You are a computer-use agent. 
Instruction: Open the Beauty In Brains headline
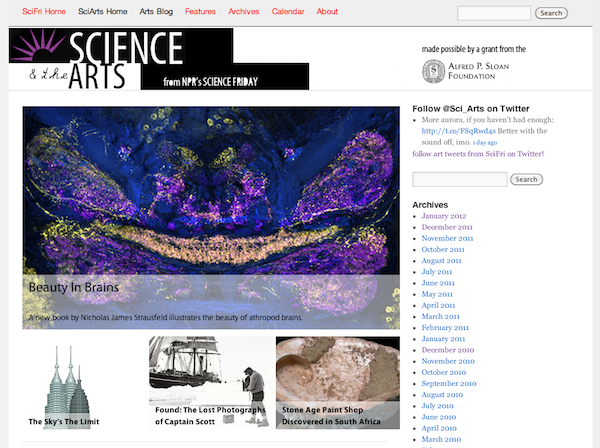(74, 287)
